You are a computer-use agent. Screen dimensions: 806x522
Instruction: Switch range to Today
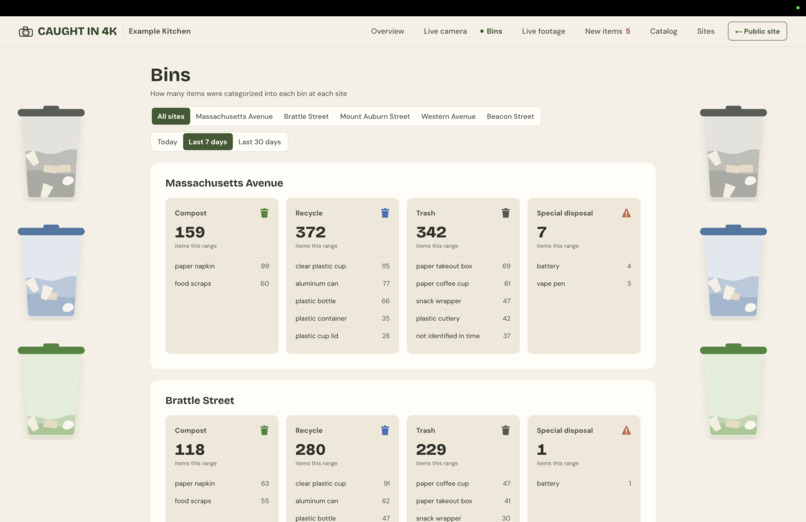point(167,142)
